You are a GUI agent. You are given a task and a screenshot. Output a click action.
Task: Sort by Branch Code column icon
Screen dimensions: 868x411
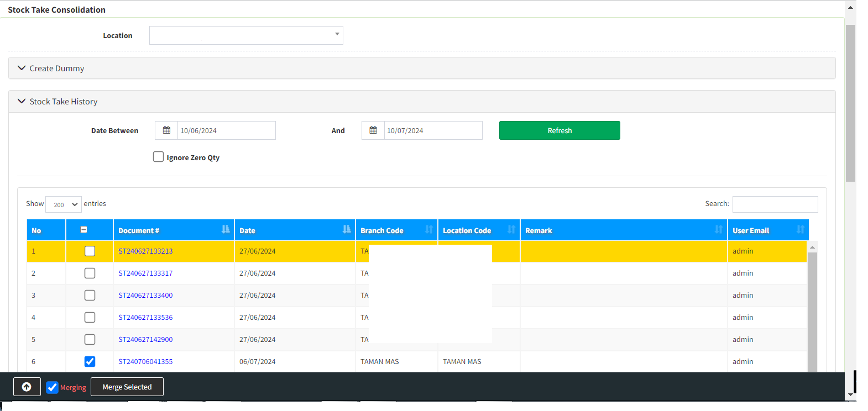click(429, 229)
